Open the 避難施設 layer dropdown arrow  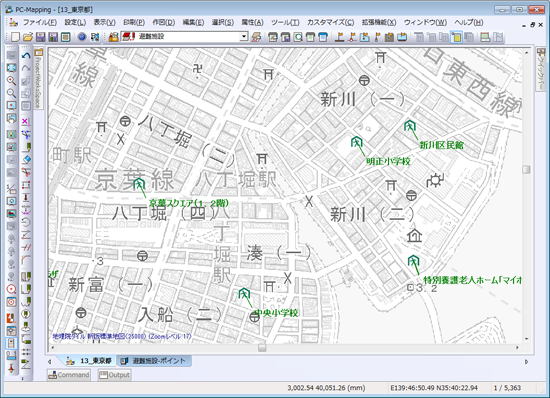click(x=244, y=36)
